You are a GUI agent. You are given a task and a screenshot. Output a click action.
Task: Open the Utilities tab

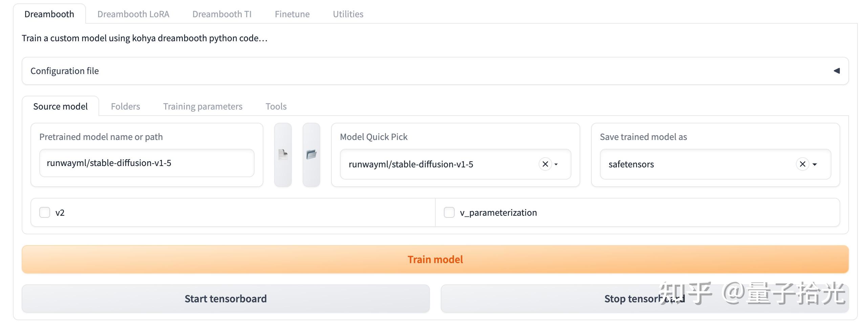coord(348,14)
